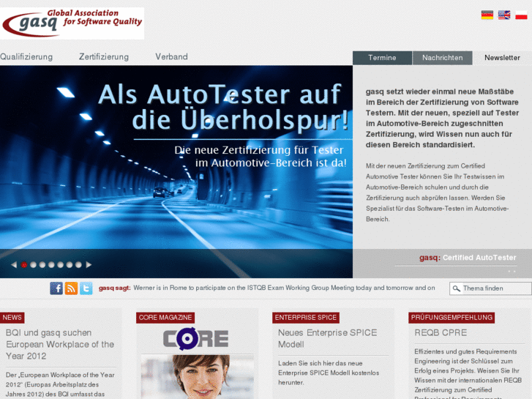
Task: Click the NEWS section label
Action: (x=12, y=318)
